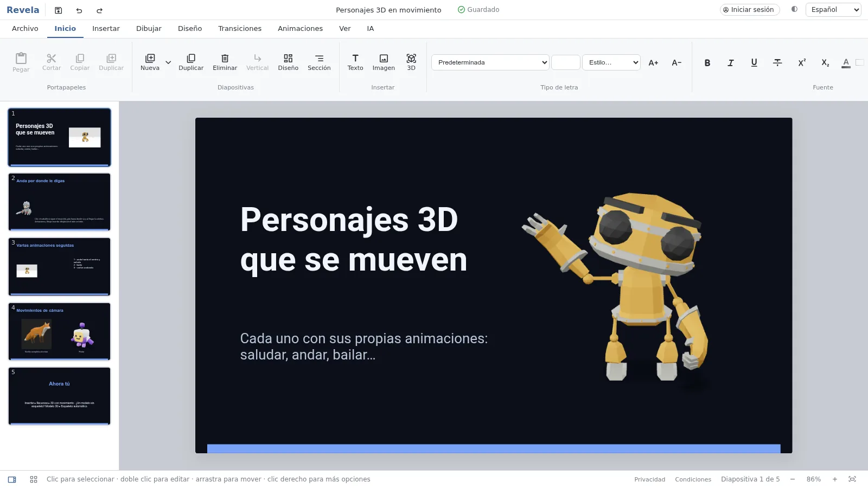
Task: Open the Predeterminada font dropdown
Action: click(x=490, y=62)
